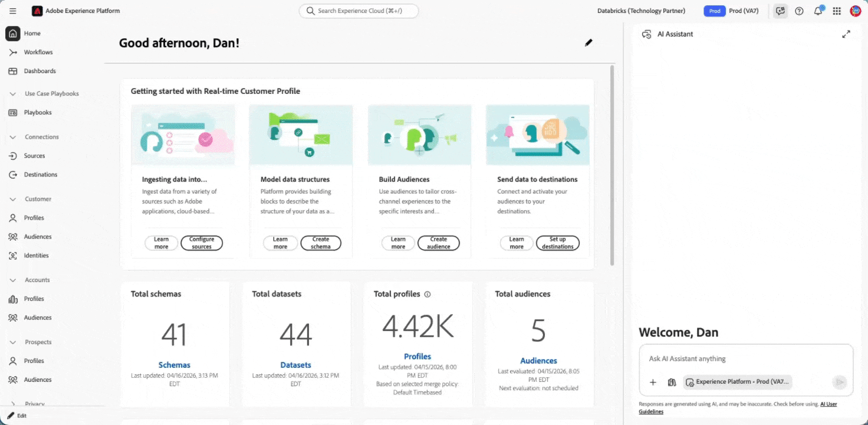
Task: Open the hamburger navigation menu
Action: tap(13, 11)
